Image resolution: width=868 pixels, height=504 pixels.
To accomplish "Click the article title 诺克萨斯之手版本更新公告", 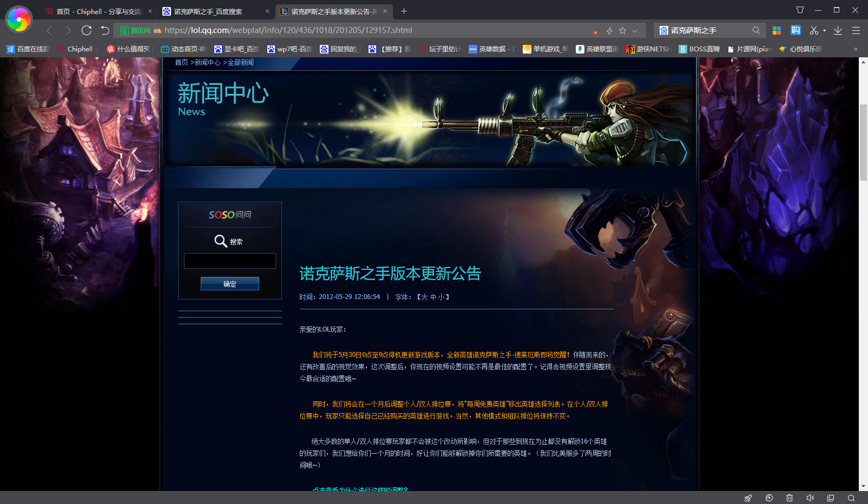I will coord(390,274).
